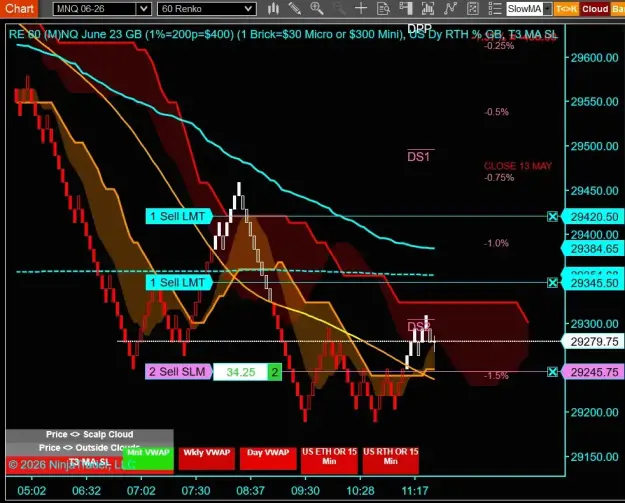Click the -1.5% level label
The image size is (625, 503).
click(496, 375)
